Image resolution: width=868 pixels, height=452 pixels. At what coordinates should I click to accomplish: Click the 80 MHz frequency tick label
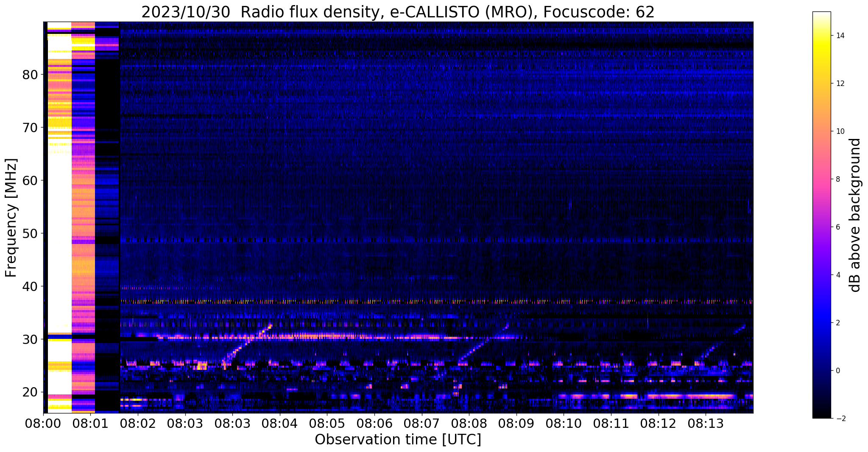[x=30, y=75]
